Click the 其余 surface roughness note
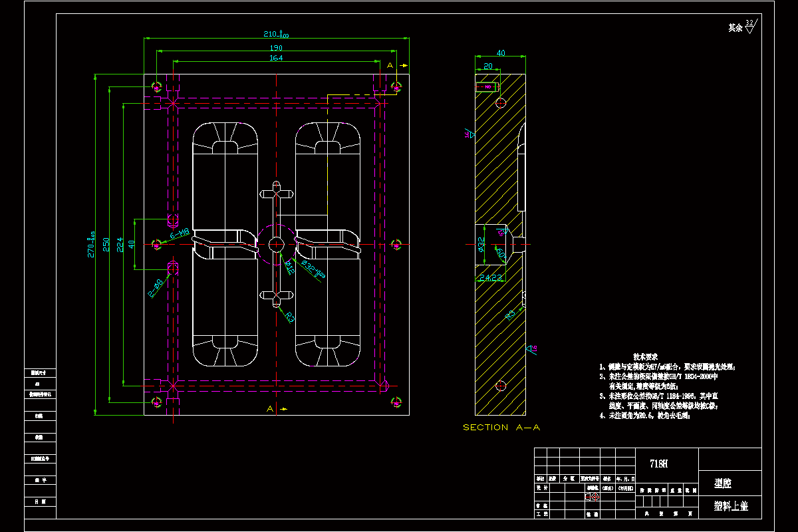 tap(735, 28)
